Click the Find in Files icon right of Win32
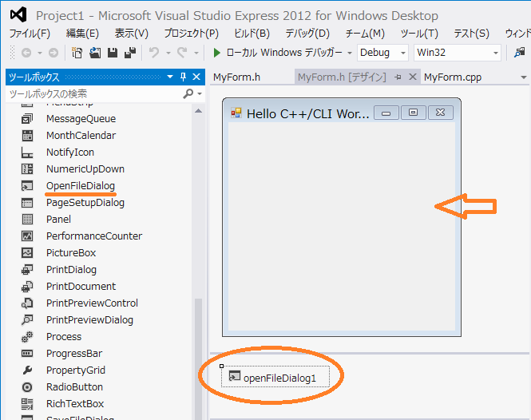The width and height of the screenshot is (531, 420). pyautogui.click(x=519, y=53)
